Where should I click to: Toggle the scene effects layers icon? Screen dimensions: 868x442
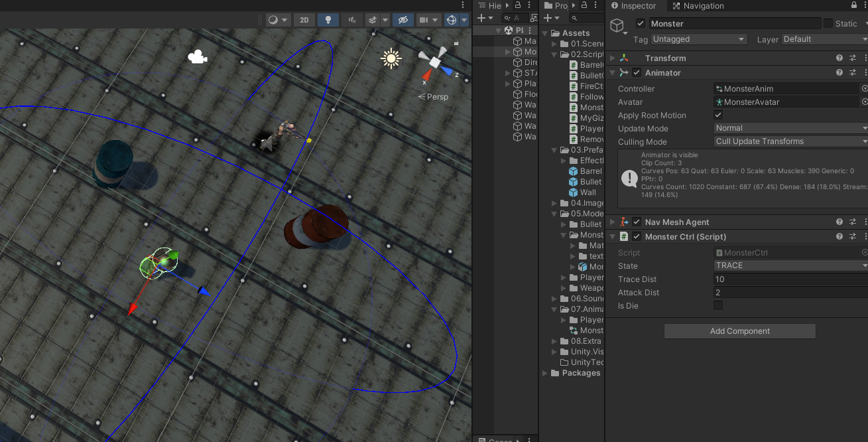tap(373, 20)
